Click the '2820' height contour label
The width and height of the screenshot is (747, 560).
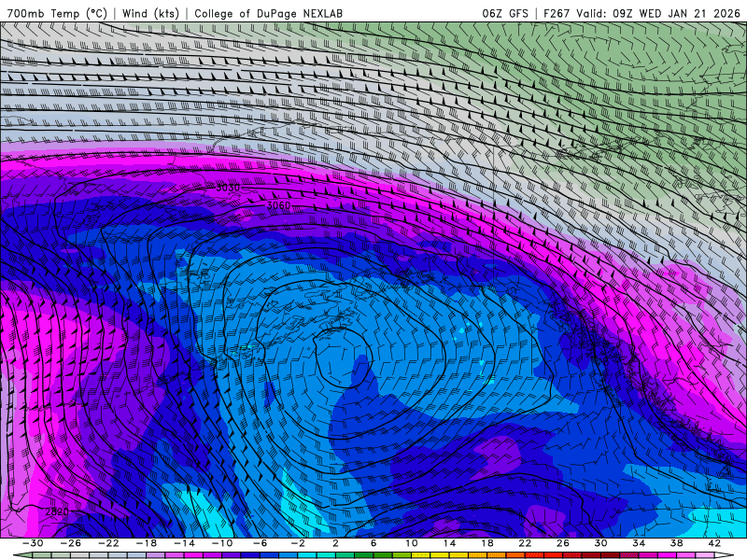tap(57, 511)
